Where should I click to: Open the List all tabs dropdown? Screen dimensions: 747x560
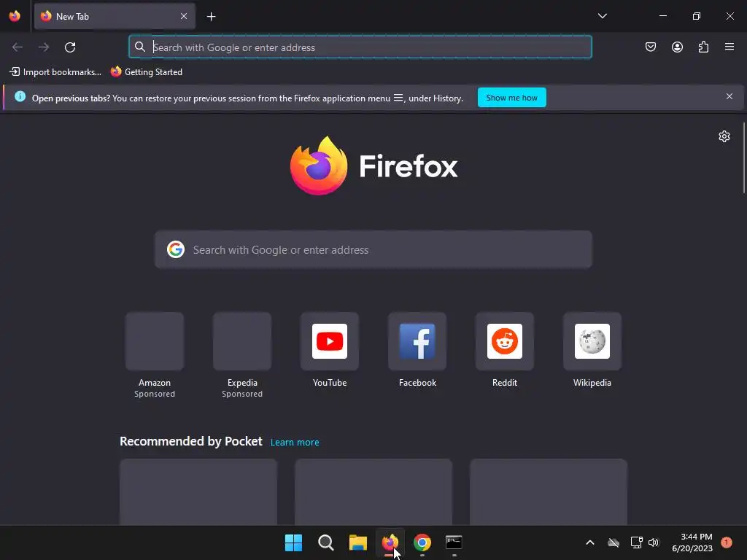click(x=602, y=16)
